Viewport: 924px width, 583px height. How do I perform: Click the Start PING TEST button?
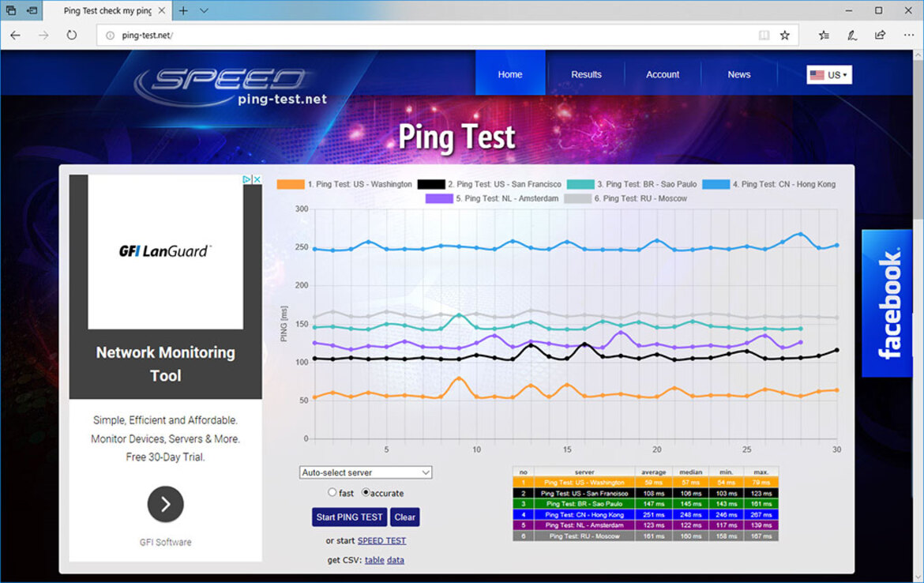[349, 517]
